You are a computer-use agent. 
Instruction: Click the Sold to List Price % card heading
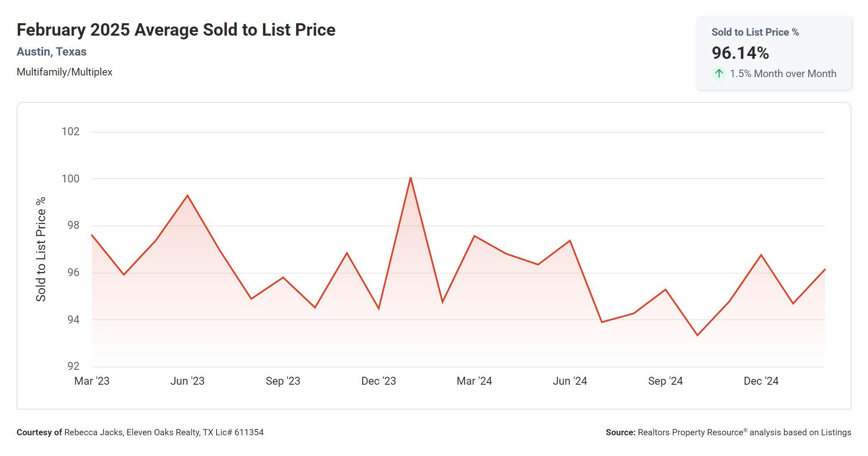(x=755, y=32)
